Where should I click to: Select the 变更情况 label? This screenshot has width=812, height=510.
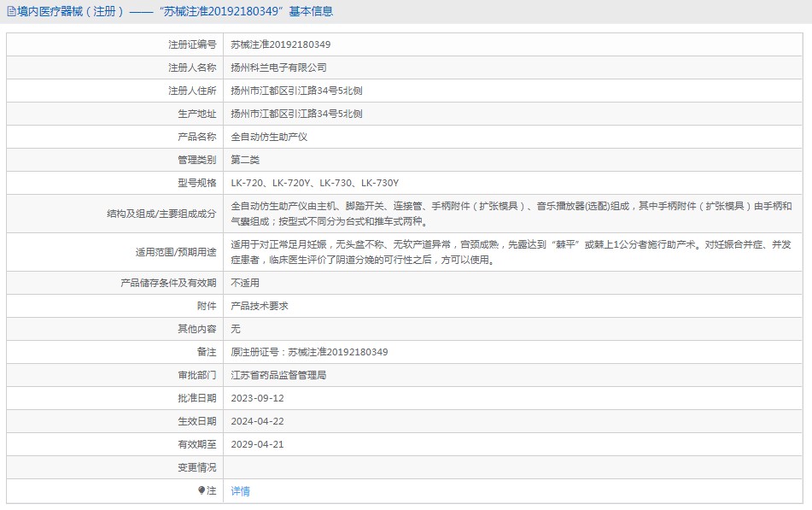click(x=196, y=467)
